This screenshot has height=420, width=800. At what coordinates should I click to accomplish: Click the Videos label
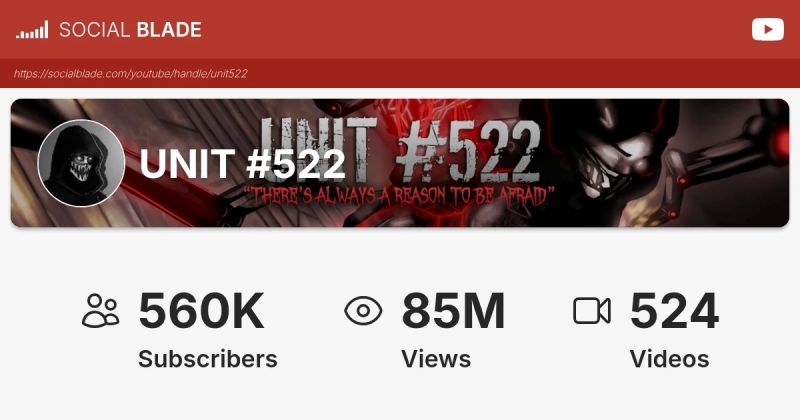[x=669, y=359]
